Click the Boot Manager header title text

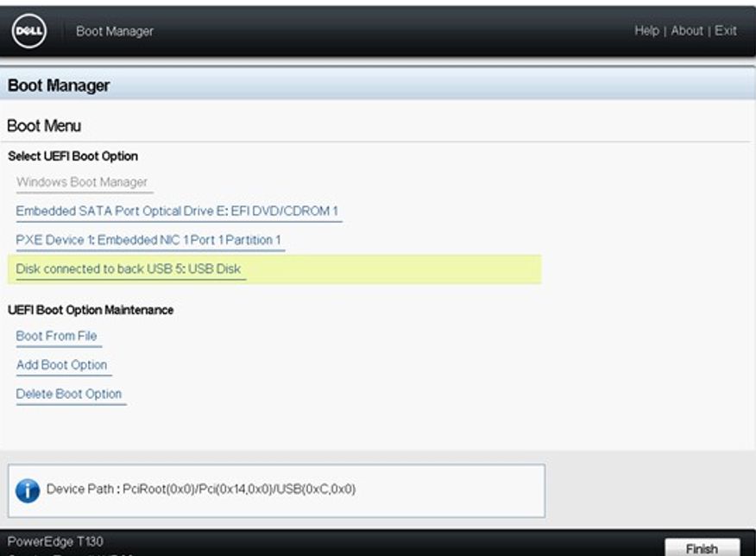pos(115,31)
